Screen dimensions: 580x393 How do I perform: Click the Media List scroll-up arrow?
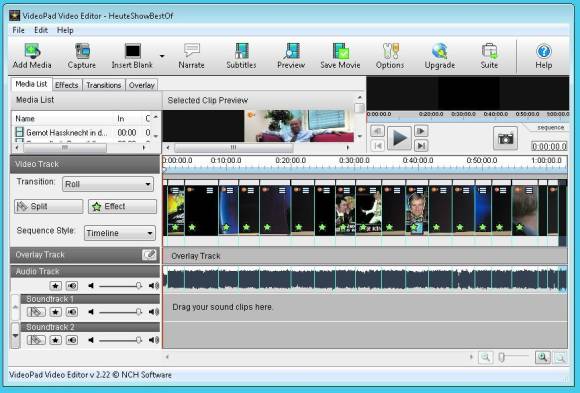pos(156,117)
